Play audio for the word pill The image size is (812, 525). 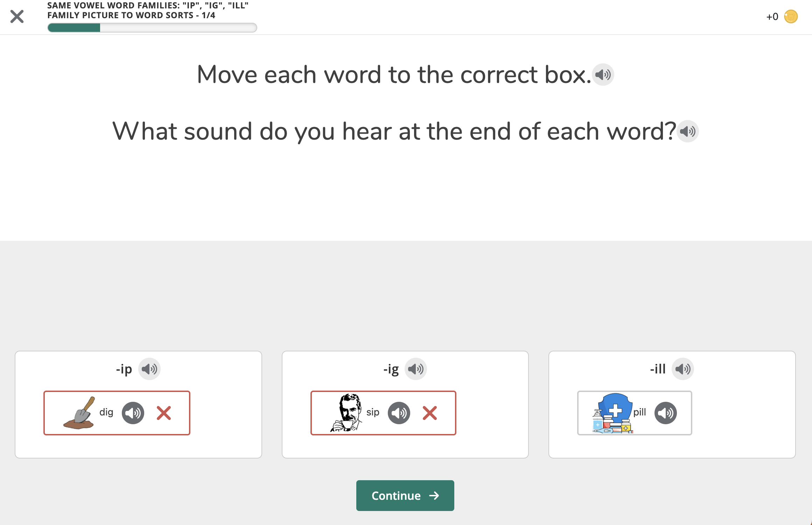coord(666,413)
